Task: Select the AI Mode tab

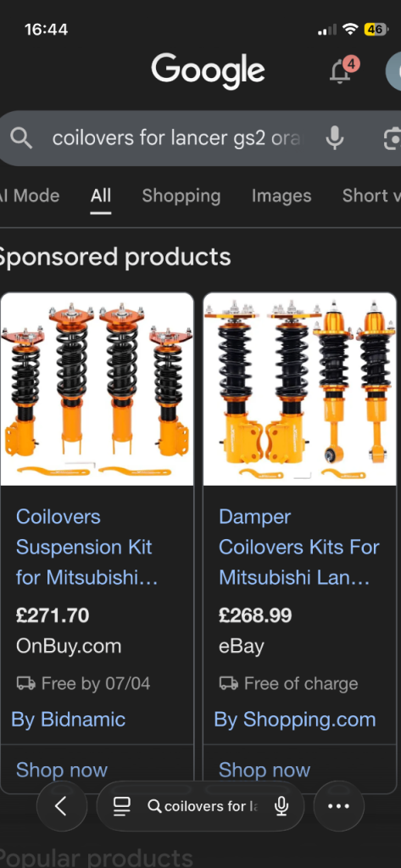Action: point(30,196)
